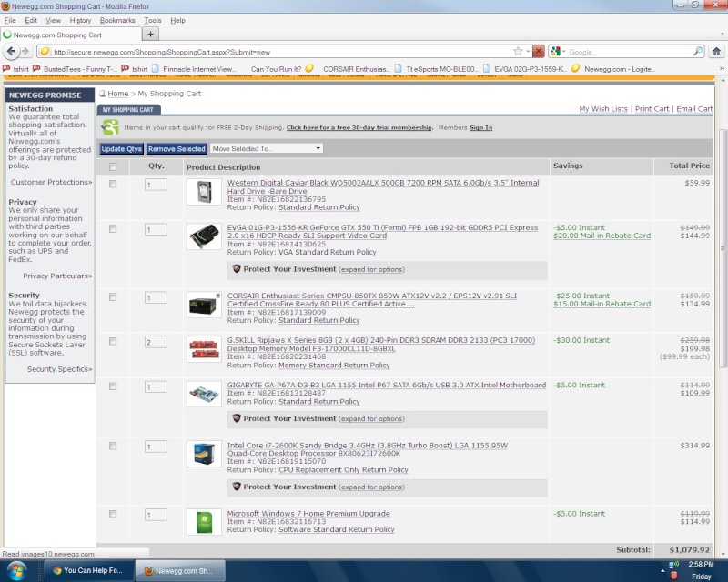Expand protection options for the EVGA video card
Image resolution: width=728 pixels, height=582 pixels.
pyautogui.click(x=371, y=269)
